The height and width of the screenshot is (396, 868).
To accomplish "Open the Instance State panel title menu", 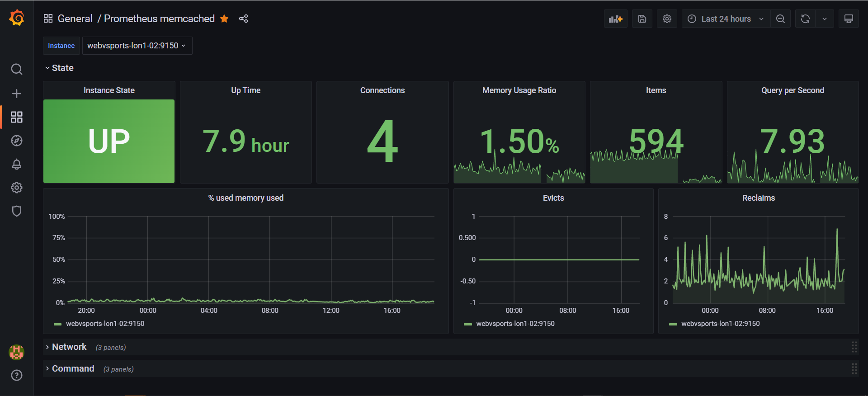I will tap(109, 90).
